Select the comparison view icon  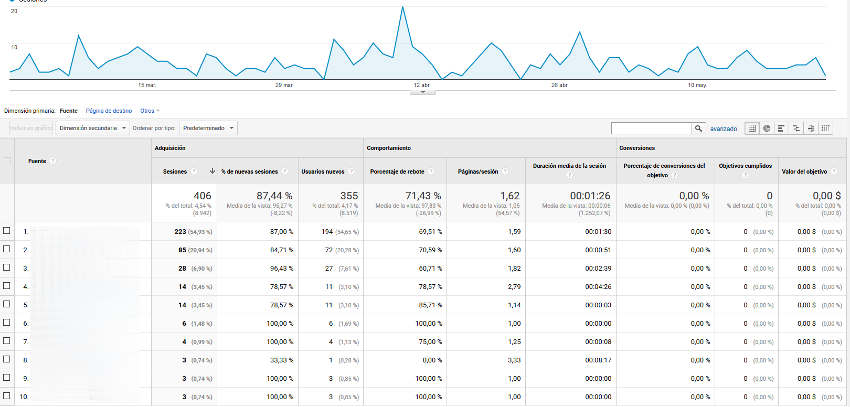795,128
